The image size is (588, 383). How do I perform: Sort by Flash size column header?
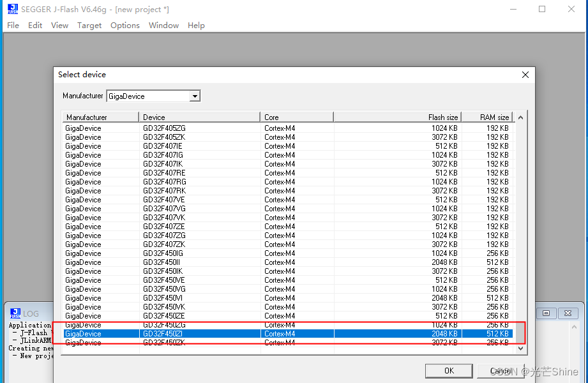[x=398, y=117]
